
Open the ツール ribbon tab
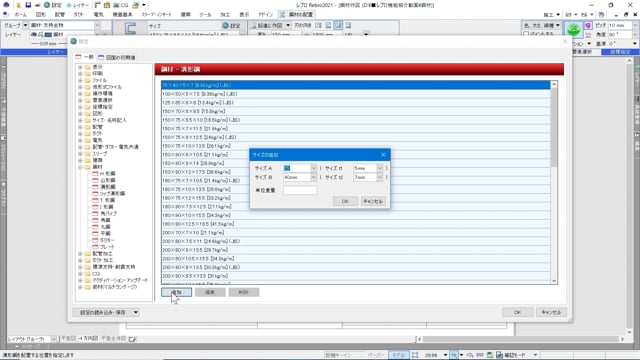tap(205, 14)
